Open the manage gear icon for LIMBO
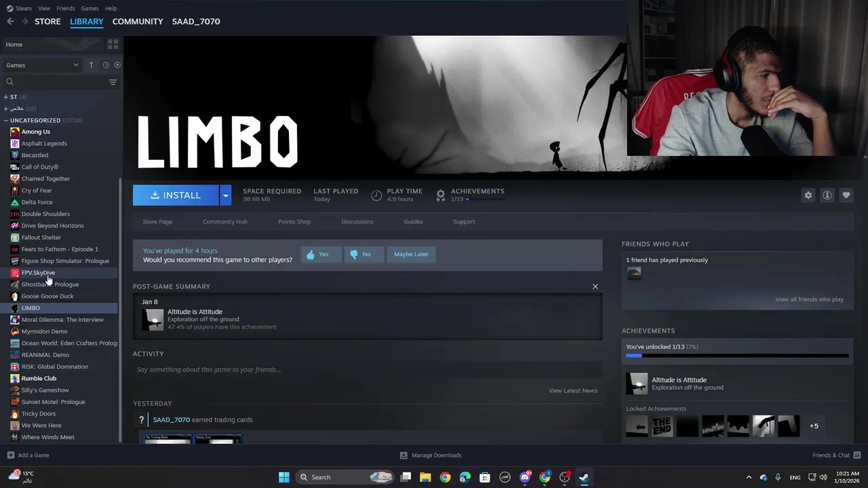Viewport: 868px width, 488px height. point(808,195)
